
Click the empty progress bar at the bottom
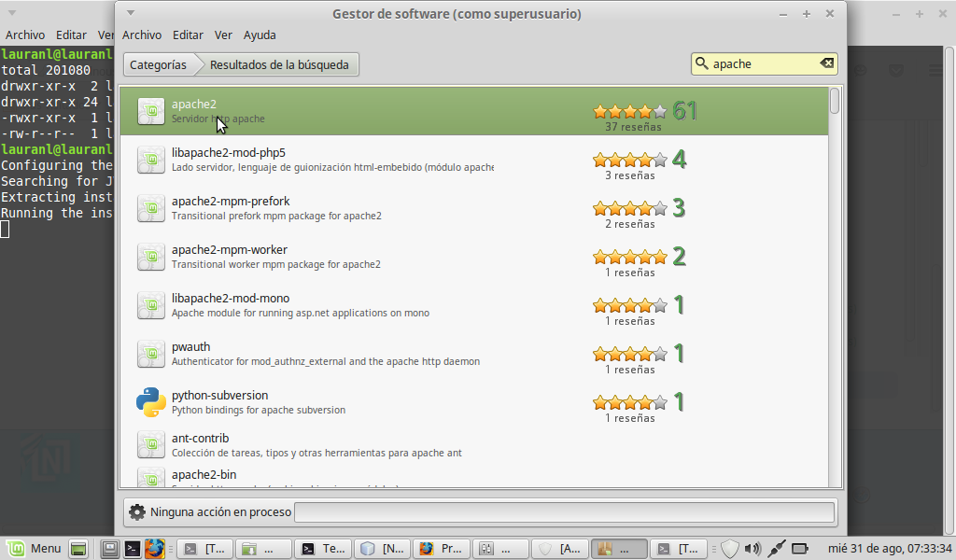[x=564, y=512]
